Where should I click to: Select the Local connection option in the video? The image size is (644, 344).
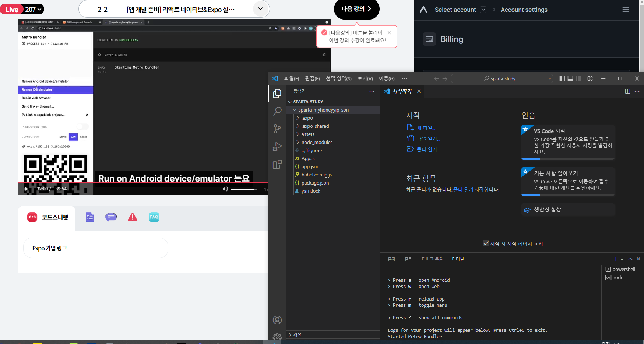click(84, 137)
